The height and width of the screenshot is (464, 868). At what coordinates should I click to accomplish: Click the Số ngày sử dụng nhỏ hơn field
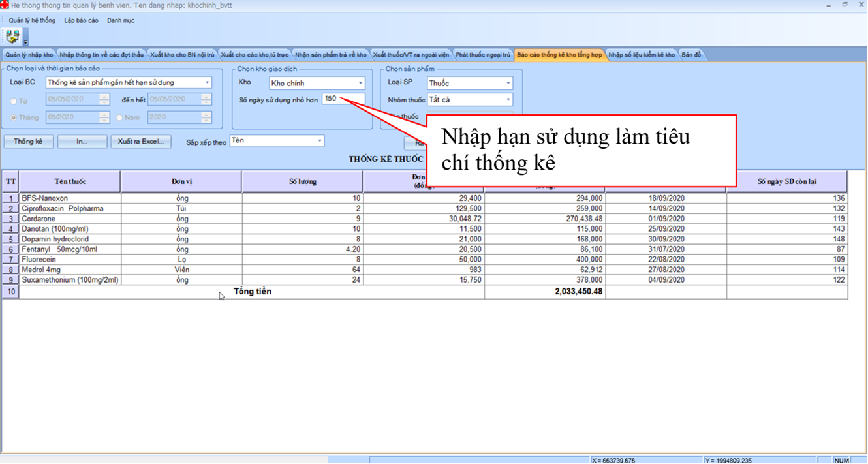(x=343, y=99)
